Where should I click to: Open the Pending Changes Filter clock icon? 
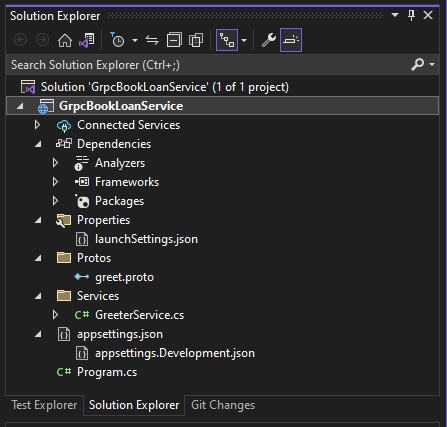tap(117, 40)
